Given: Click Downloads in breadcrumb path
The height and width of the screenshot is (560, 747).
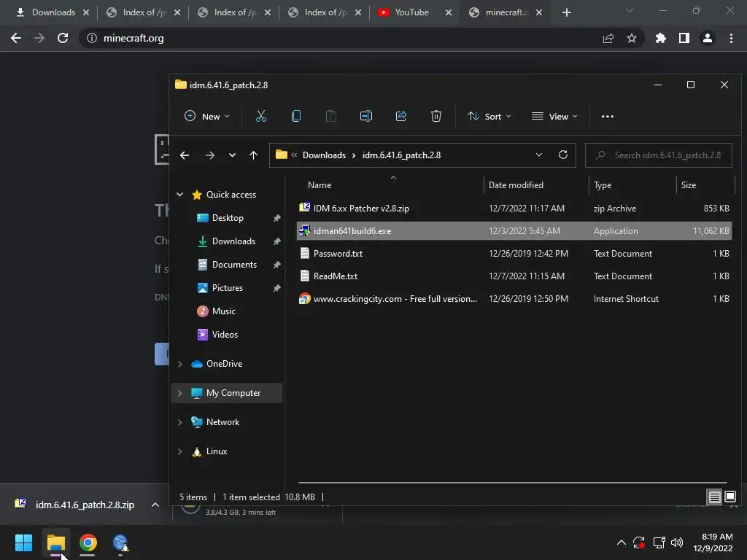Looking at the screenshot, I should pyautogui.click(x=324, y=155).
